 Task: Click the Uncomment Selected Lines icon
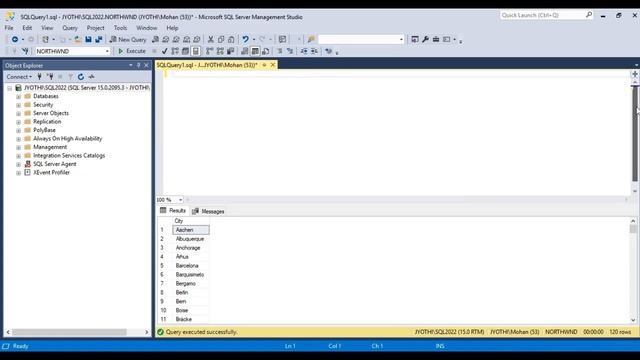click(x=290, y=51)
